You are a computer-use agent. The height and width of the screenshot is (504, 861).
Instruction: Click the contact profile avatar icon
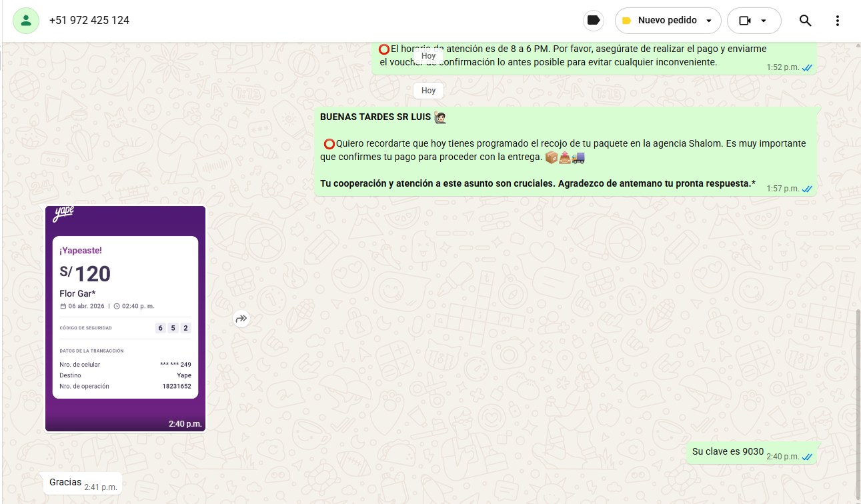pyautogui.click(x=26, y=21)
